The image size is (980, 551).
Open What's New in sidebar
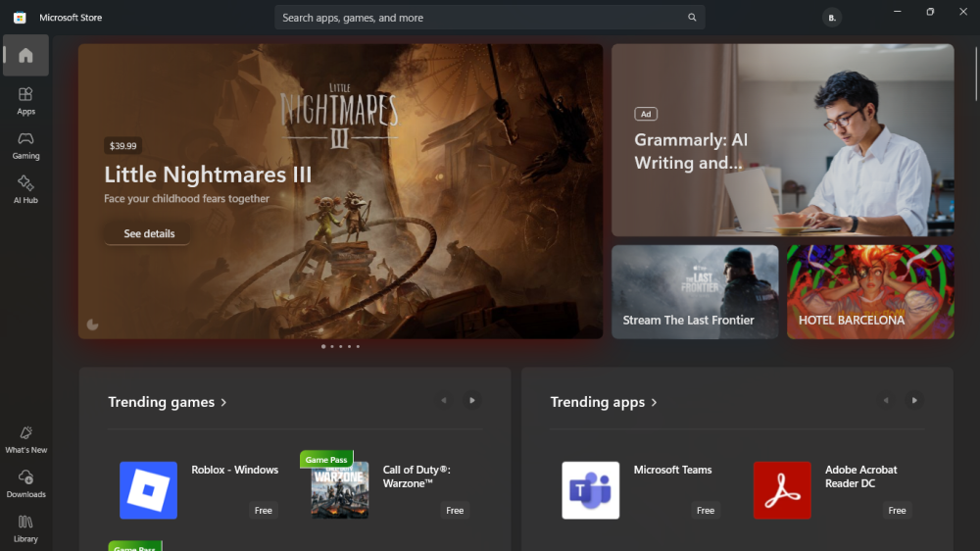coord(25,439)
